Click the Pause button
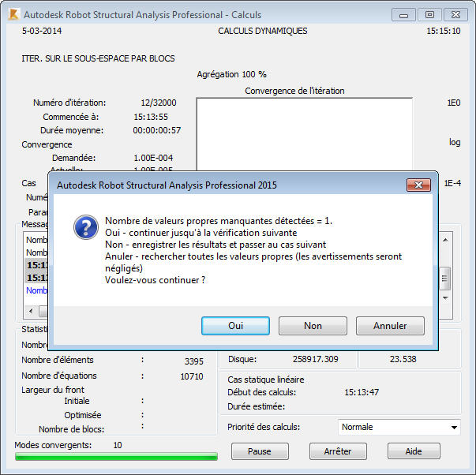This screenshot has width=476, height=475. click(x=260, y=451)
